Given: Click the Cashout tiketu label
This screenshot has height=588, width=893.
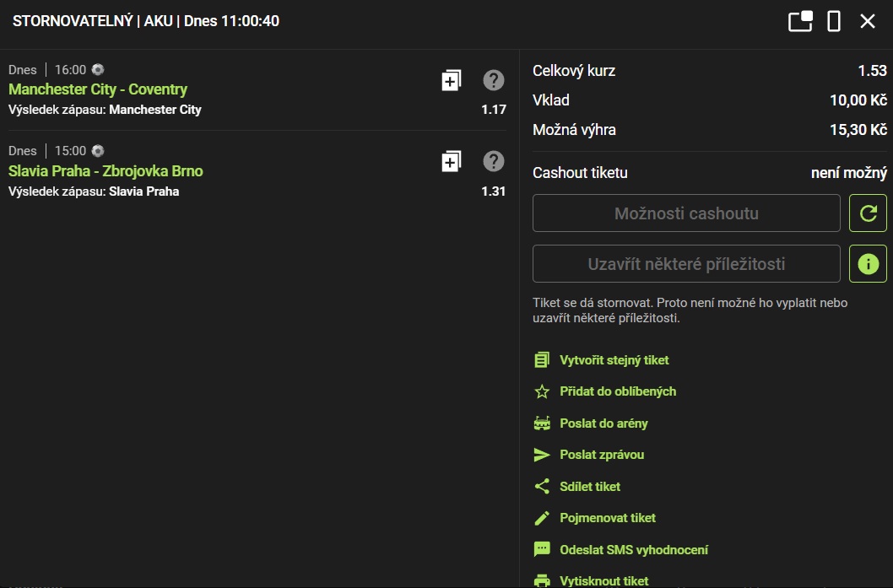Looking at the screenshot, I should coord(580,173).
